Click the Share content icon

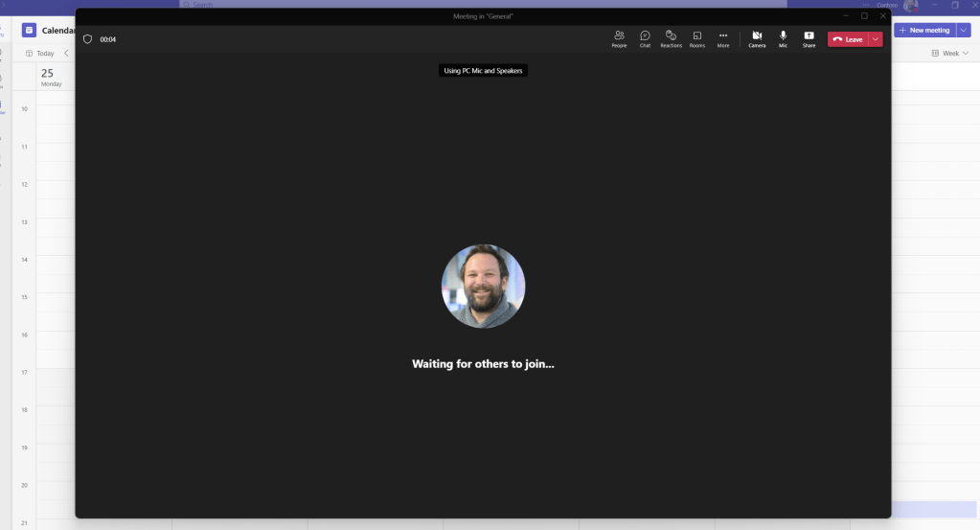[809, 38]
